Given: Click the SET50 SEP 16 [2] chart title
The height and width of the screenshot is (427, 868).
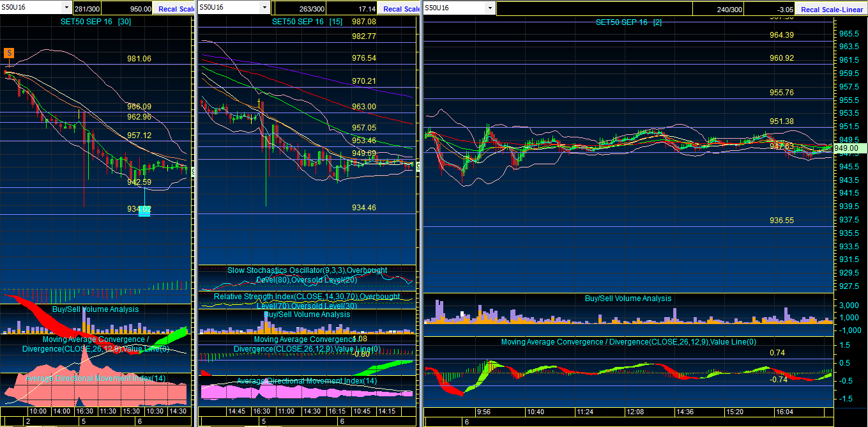Looking at the screenshot, I should point(628,22).
